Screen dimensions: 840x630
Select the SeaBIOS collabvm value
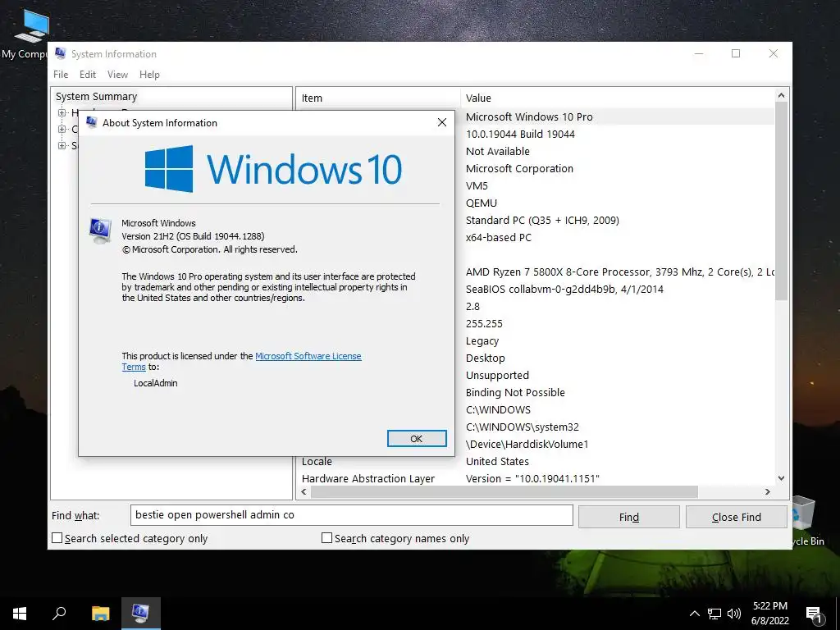click(564, 289)
